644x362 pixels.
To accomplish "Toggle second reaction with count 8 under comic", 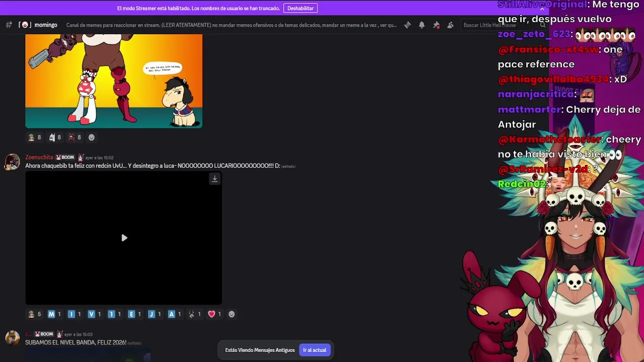I will tap(55, 137).
